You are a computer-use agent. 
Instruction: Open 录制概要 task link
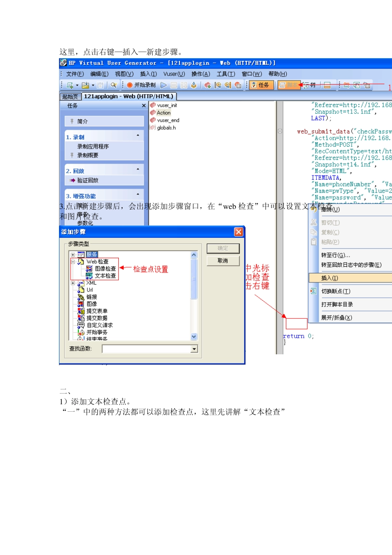[x=87, y=155]
